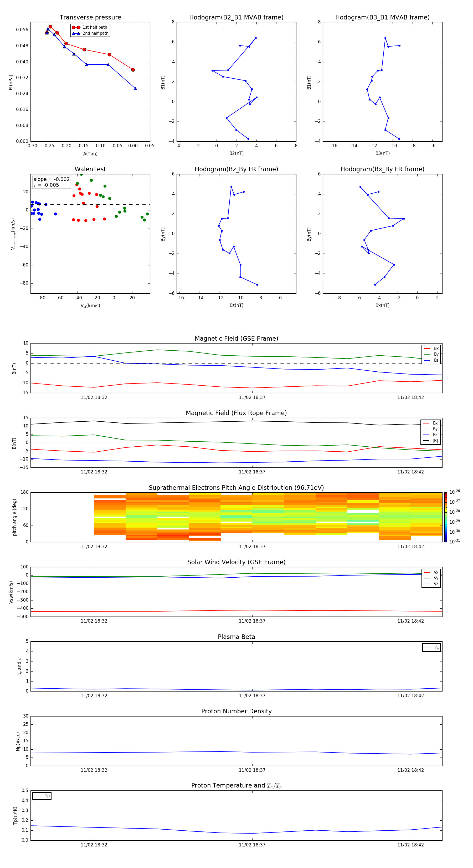Screen dimensions: 473x868
Task: Click the '10^-31' colorbar label
Action: [x=455, y=542]
